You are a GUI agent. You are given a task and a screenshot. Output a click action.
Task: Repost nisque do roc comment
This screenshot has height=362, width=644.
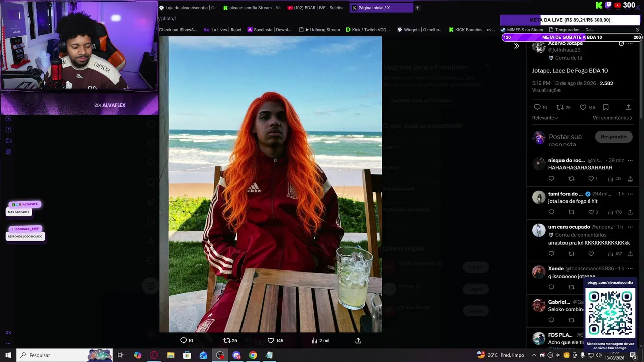(x=571, y=179)
